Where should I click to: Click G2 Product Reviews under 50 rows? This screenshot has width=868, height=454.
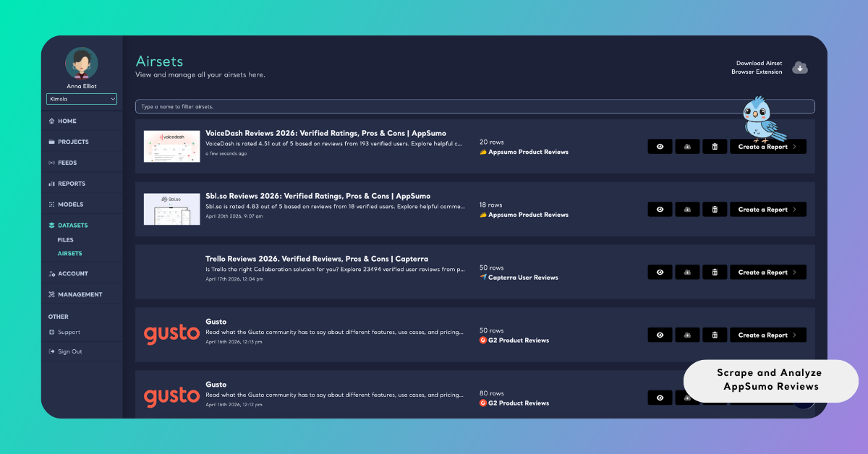519,340
